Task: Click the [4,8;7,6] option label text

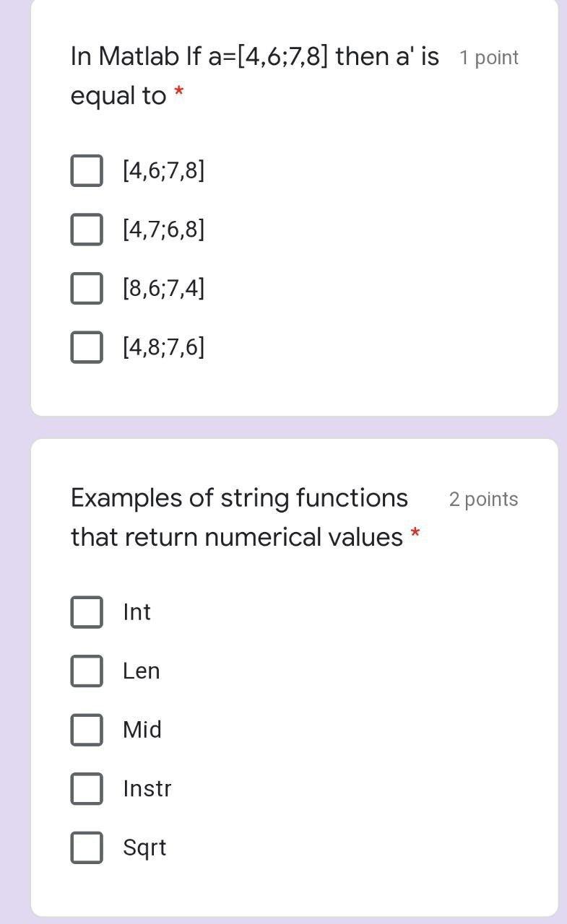Action: point(164,347)
